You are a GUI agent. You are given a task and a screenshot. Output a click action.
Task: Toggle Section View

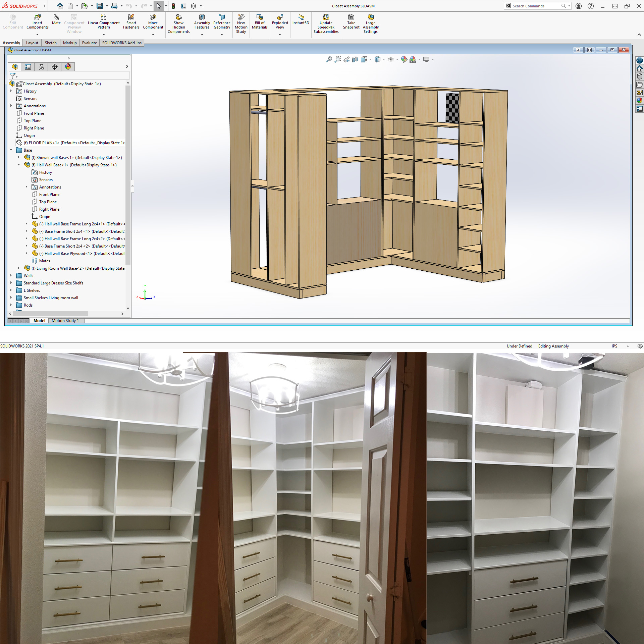click(x=355, y=59)
